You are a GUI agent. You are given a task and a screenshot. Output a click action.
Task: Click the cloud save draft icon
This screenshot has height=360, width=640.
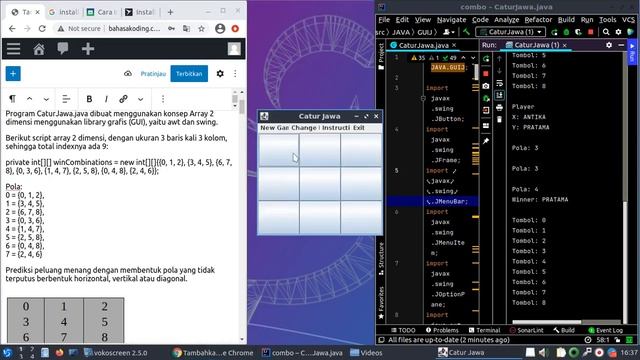[128, 74]
